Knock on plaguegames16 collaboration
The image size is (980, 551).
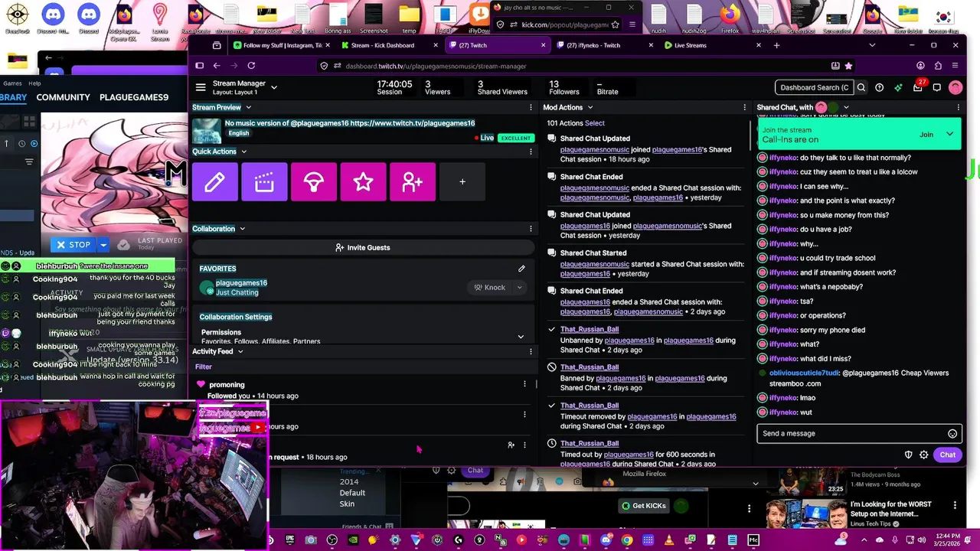[490, 288]
